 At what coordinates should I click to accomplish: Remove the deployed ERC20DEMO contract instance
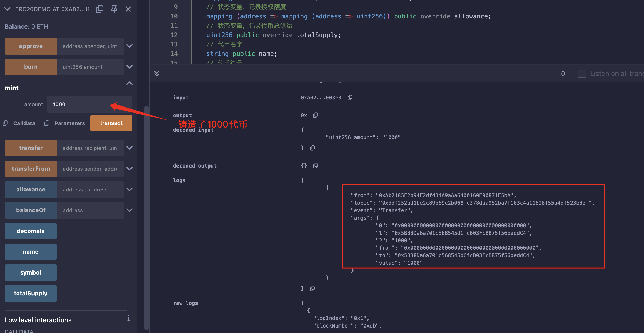point(128,9)
